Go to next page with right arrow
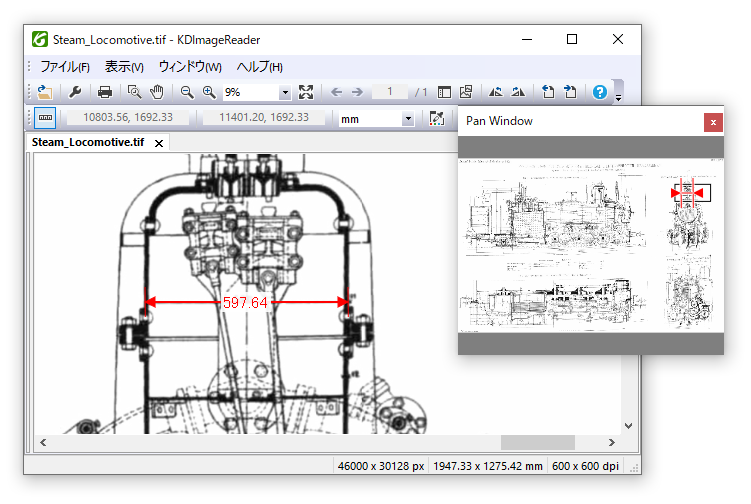751x504 pixels. coord(357,92)
